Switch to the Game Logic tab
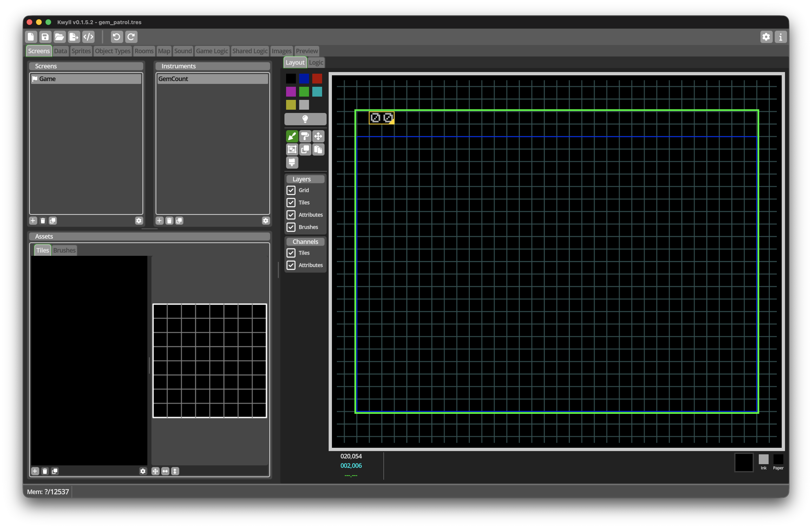 point(212,51)
